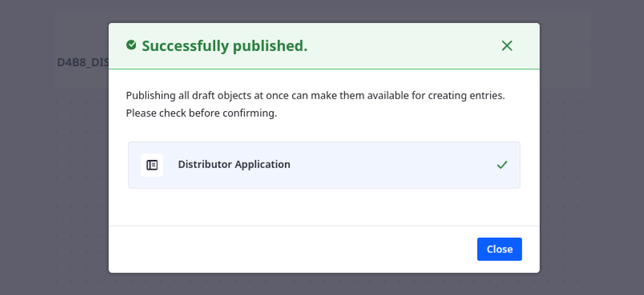Click the Distributor Application object icon
Viewport: 644px width, 295px height.
[152, 165]
